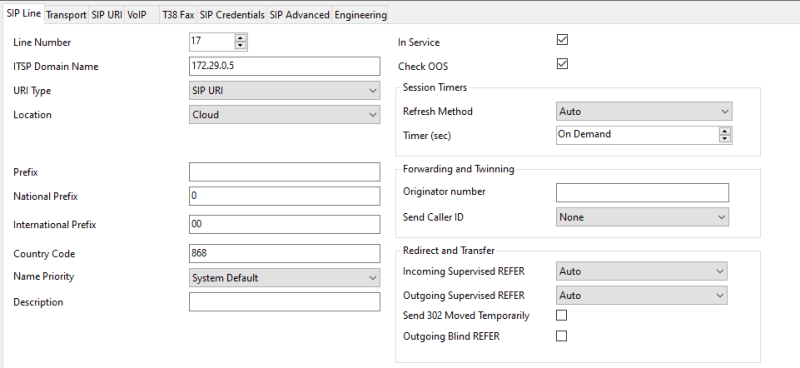
Task: Click the Line Number field
Action: pos(212,41)
